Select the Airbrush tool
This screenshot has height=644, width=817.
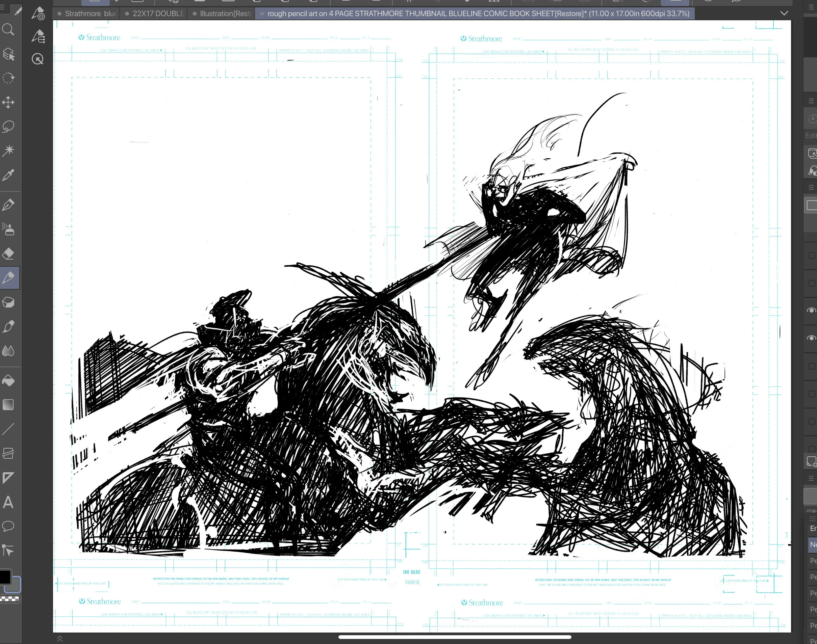[x=8, y=229]
